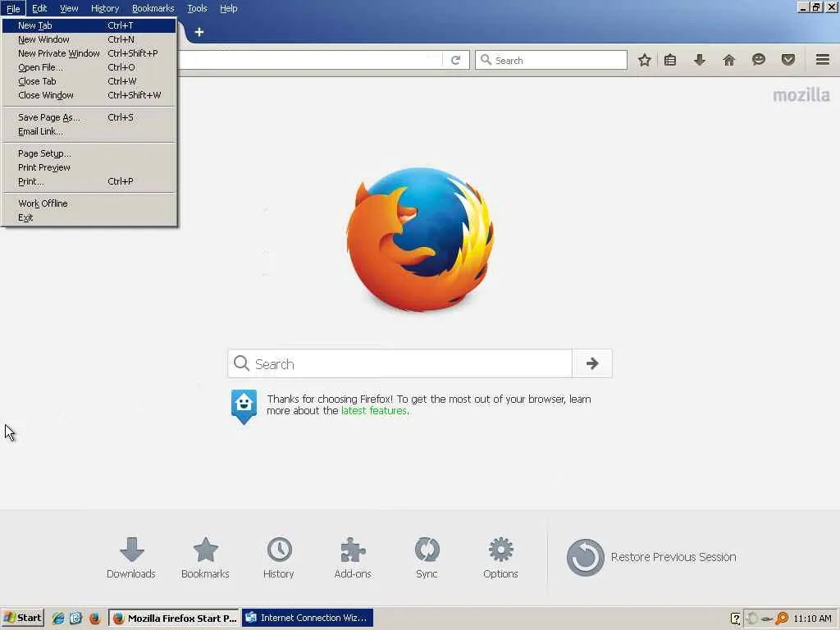This screenshot has height=630, width=840.
Task: Select Close Window menu item
Action: point(89,95)
